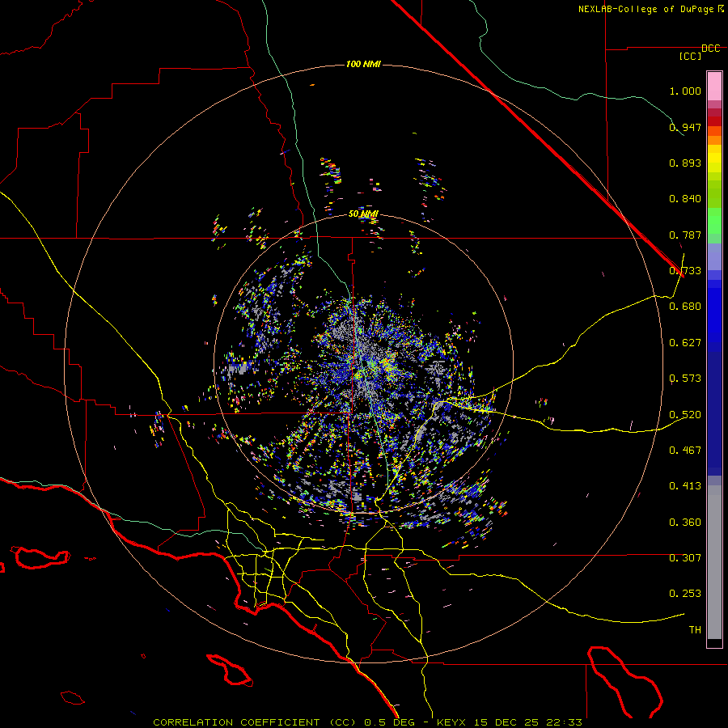728x728 pixels.
Task: Pick the black swatch at color bar bottom
Action: [x=714, y=642]
